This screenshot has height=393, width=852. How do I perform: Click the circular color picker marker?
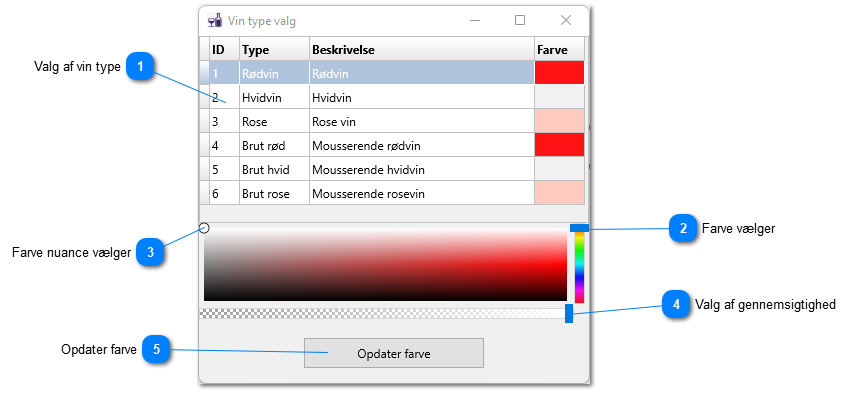tap(204, 228)
